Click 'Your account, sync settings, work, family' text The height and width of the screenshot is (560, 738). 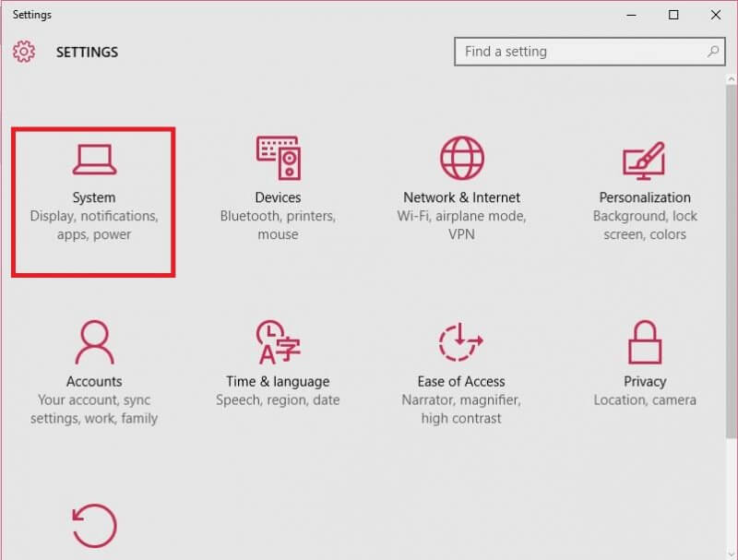click(94, 409)
